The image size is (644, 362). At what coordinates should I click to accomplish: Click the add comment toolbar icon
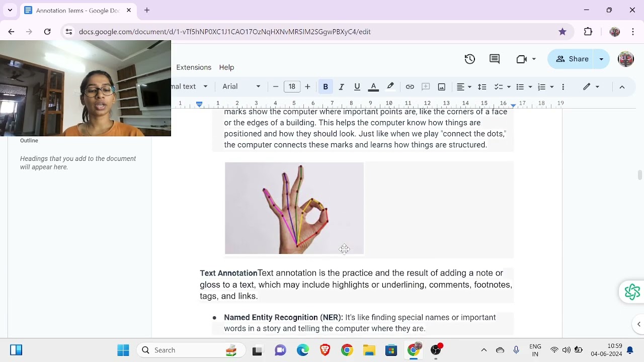[x=426, y=86]
